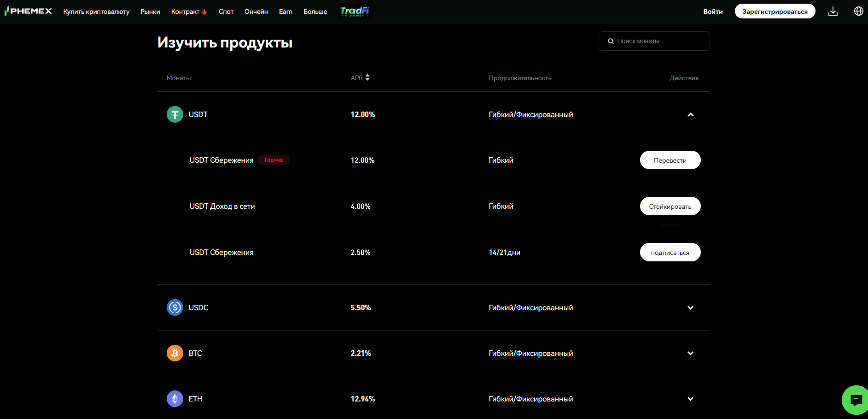Expand the ETH row
This screenshot has height=419, width=868.
pos(690,399)
